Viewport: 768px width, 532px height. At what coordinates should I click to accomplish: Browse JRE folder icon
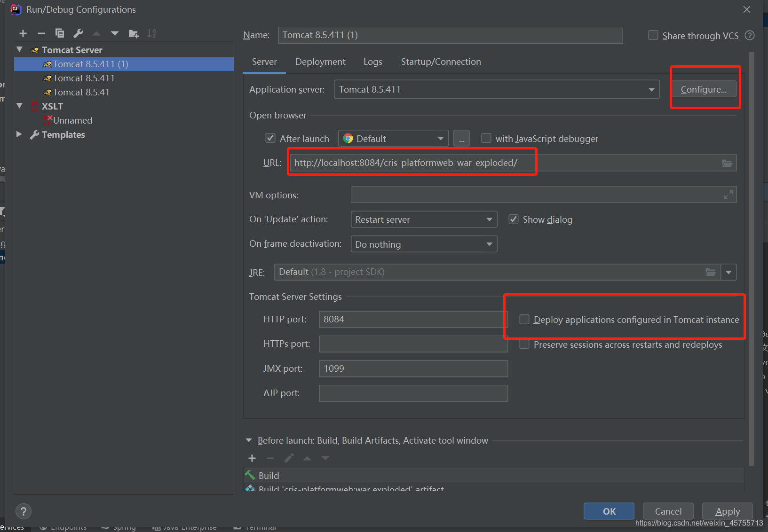[x=711, y=272]
